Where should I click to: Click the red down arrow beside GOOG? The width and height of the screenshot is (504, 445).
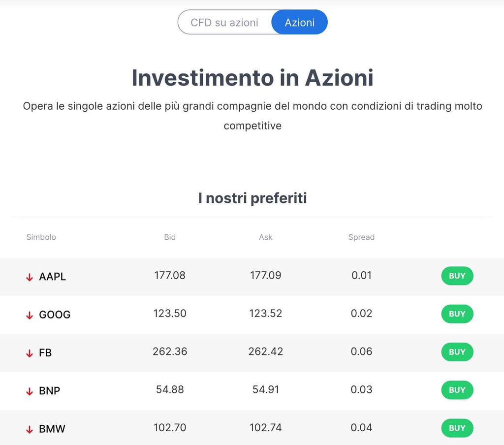click(30, 315)
